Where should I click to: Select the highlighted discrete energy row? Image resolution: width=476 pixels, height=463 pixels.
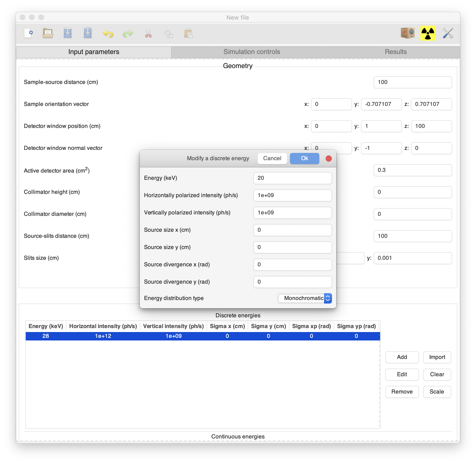203,336
